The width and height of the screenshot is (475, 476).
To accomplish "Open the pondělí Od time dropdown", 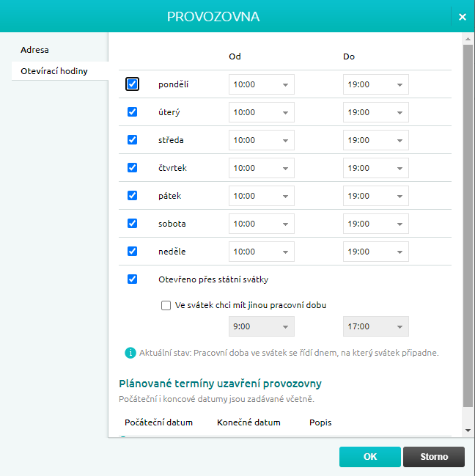I will [x=261, y=84].
